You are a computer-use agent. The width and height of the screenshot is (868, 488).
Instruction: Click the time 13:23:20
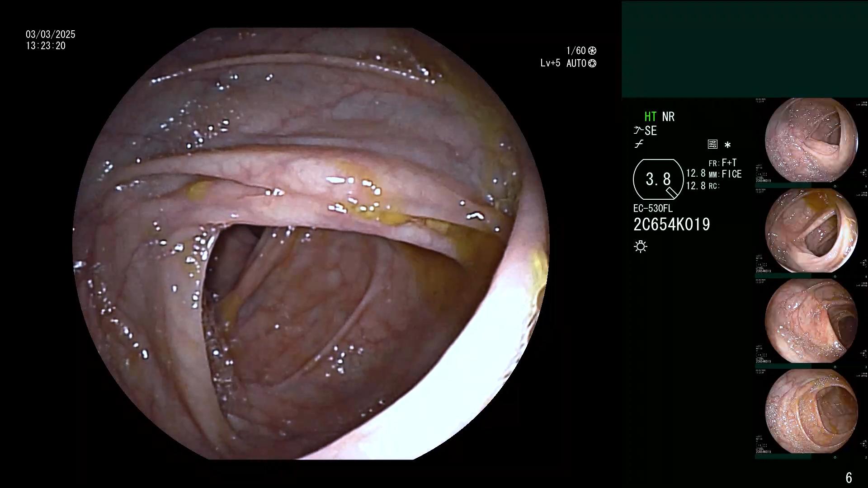pyautogui.click(x=46, y=46)
